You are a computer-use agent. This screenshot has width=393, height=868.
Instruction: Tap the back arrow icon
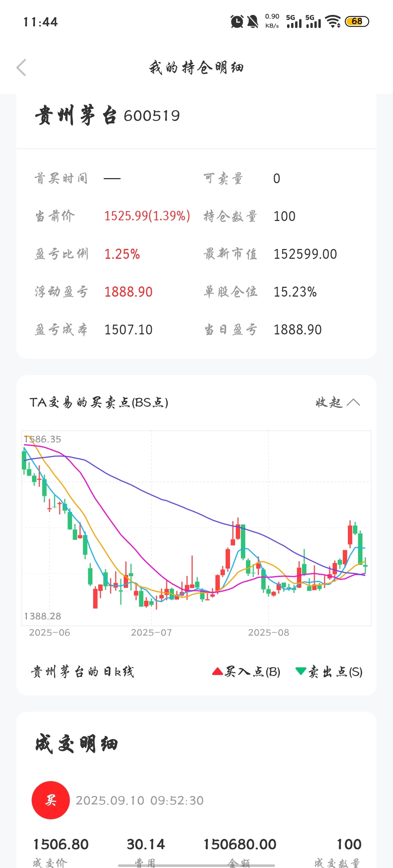21,68
